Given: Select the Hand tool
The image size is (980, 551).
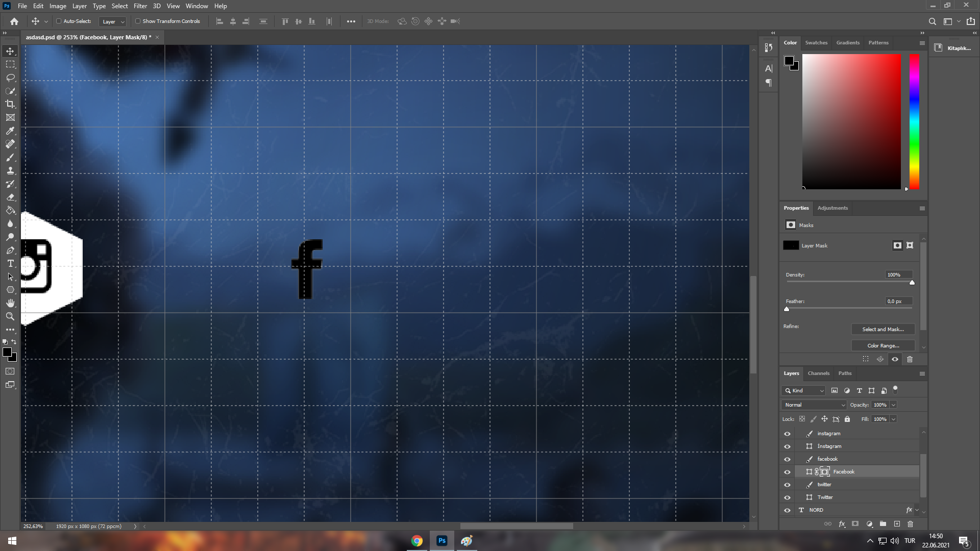Looking at the screenshot, I should 10,303.
